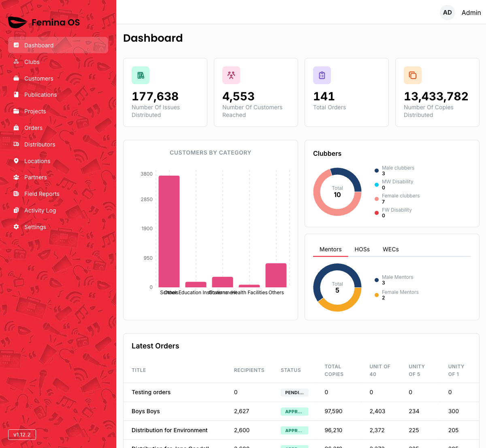Click the Settings gear icon
This screenshot has width=486, height=448.
coord(16,227)
